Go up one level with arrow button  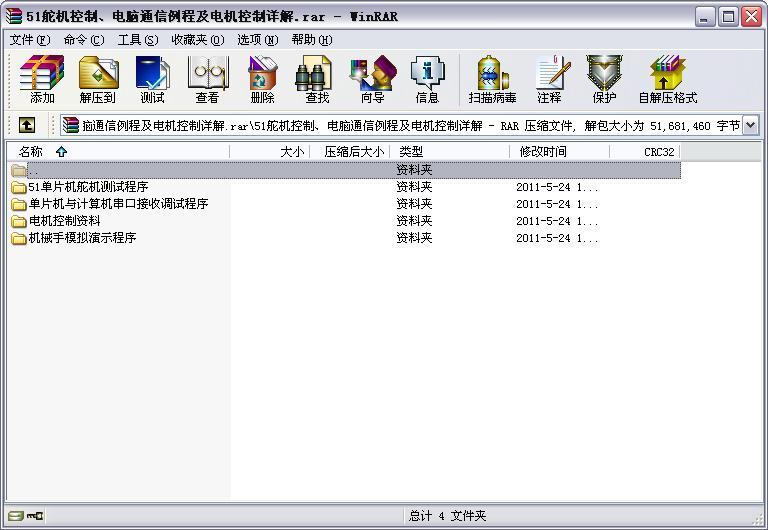(27, 125)
